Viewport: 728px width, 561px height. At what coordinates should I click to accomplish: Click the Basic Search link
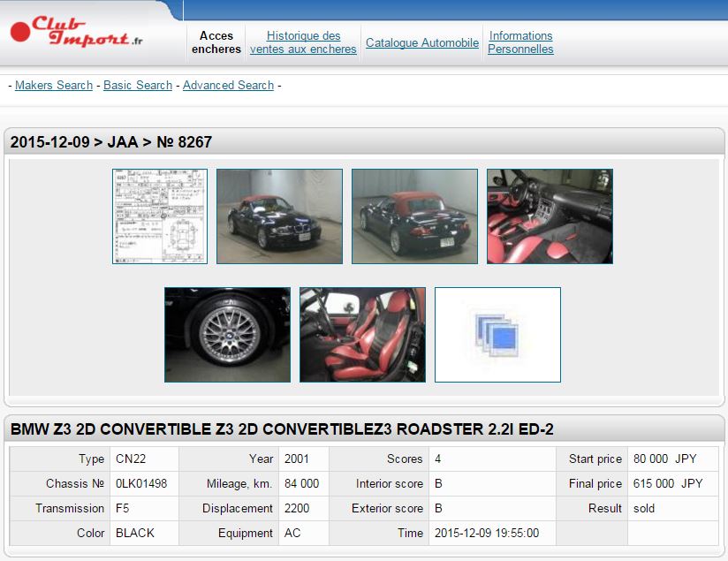(138, 86)
